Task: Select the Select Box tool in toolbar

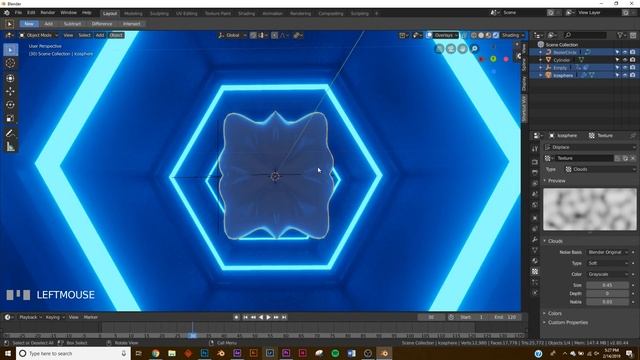Action: (x=11, y=50)
